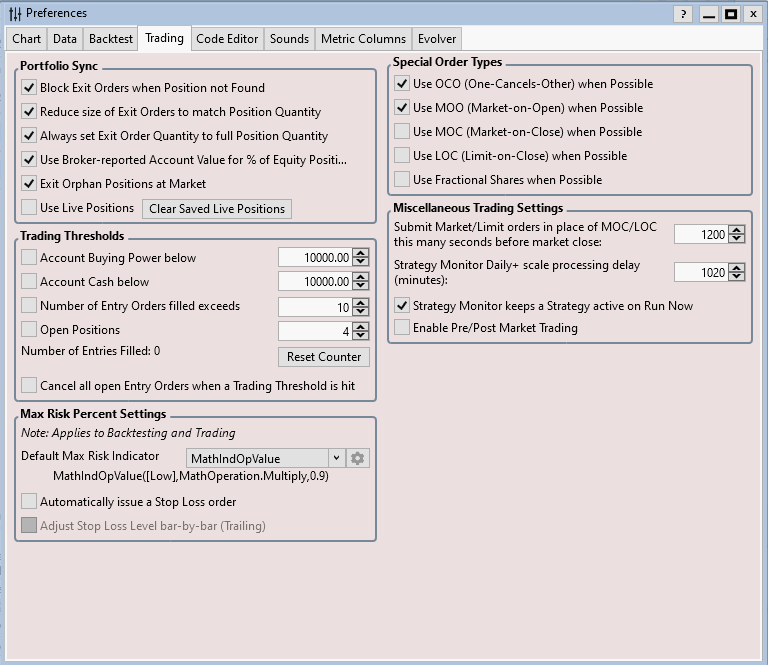This screenshot has width=768, height=665.
Task: Decrease Strategy Monitor processing delay with down arrow
Action: click(737, 276)
